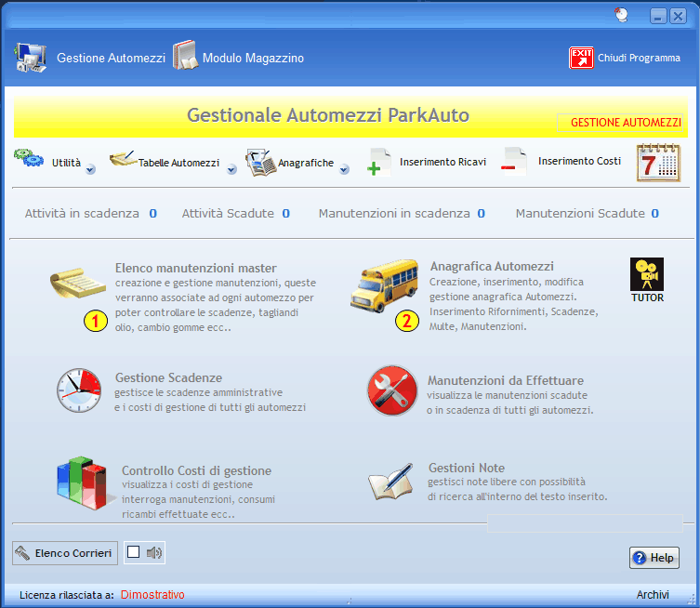
Task: Click the red EXIT icon
Action: point(581,58)
